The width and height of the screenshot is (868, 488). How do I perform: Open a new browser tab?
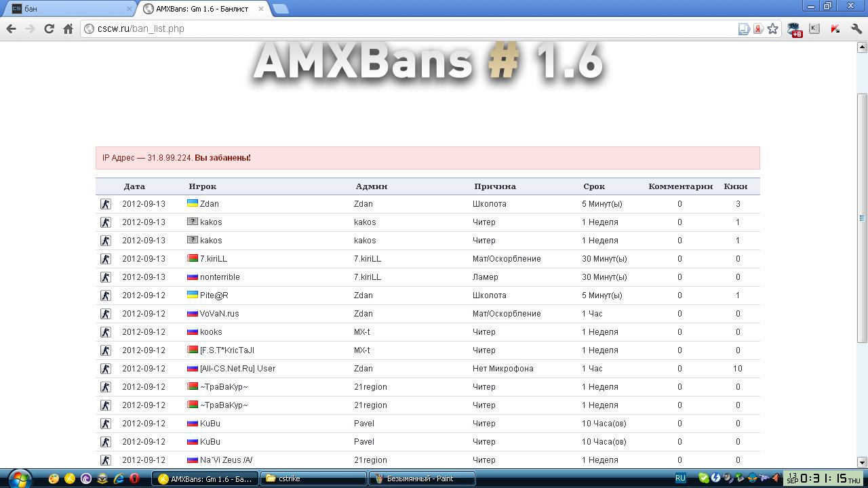click(x=280, y=9)
